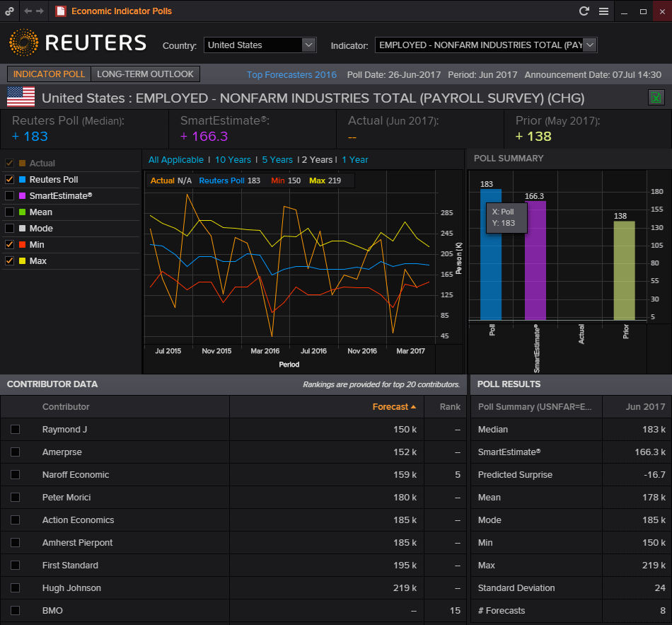Select the 1 Year time range
Screen dimensions: 672x625
(355, 159)
